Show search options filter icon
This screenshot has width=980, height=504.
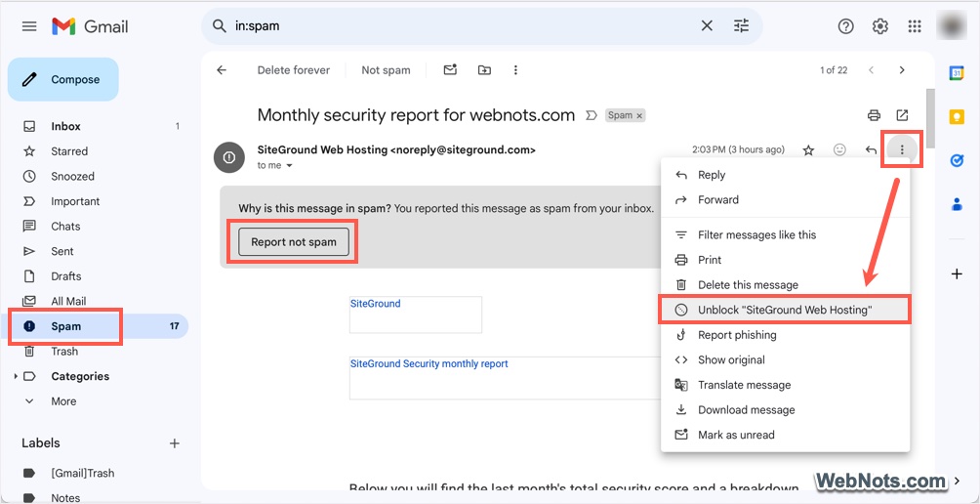coord(741,26)
